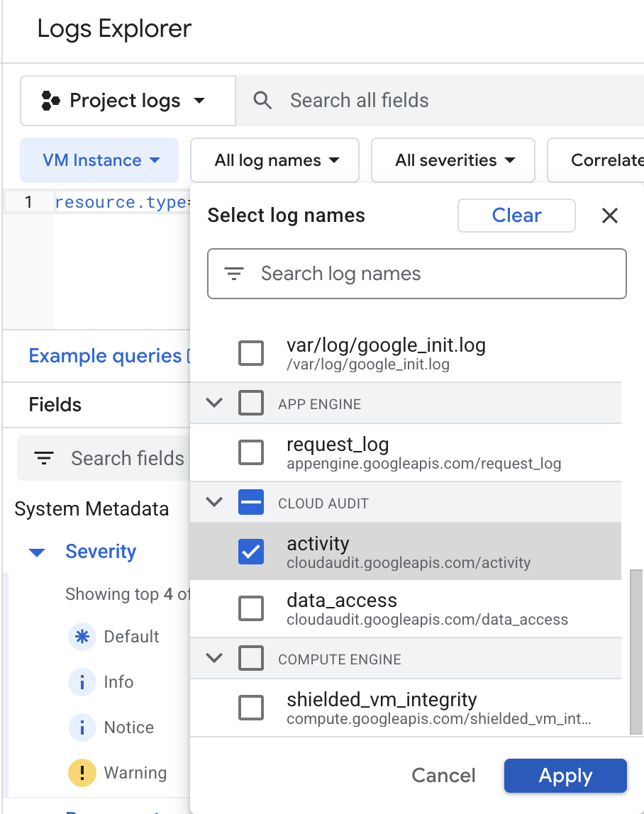Focus the Search all fields box
Viewport: 644px width, 814px height.
coord(440,101)
